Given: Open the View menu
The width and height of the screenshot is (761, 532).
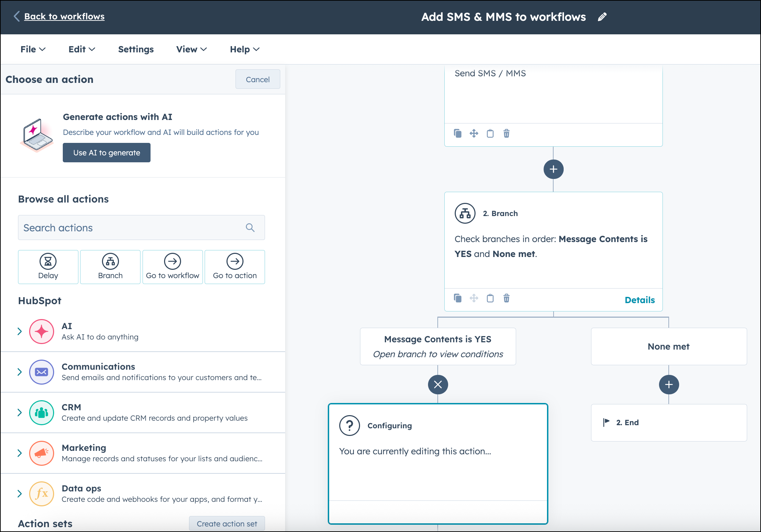Looking at the screenshot, I should tap(191, 49).
